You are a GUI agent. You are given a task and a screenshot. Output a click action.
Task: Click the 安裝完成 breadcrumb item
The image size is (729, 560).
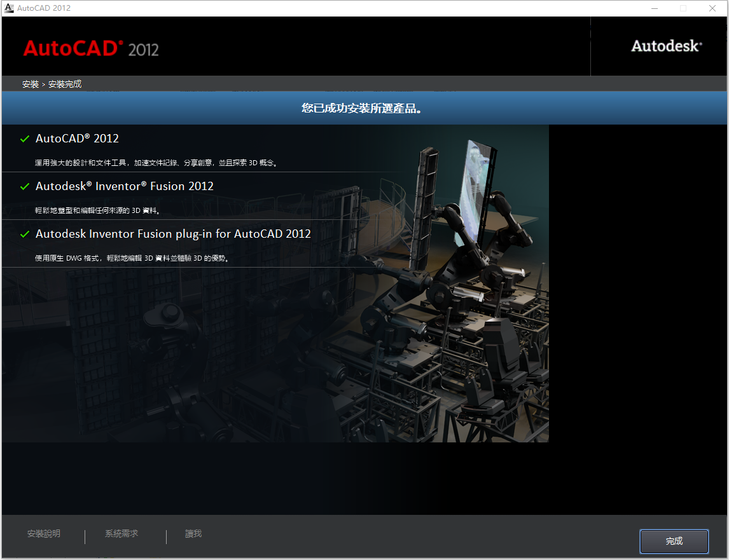[65, 84]
